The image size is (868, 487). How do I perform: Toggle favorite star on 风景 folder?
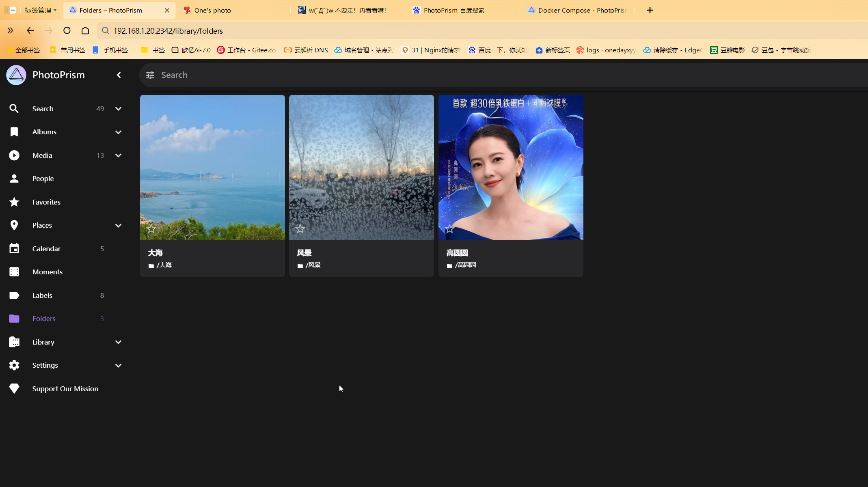(300, 229)
